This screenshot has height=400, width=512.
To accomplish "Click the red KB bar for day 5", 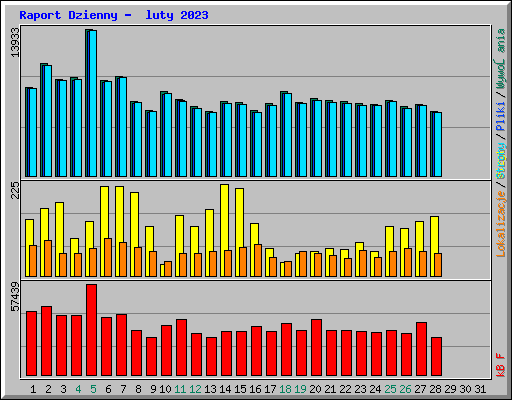I will [92, 330].
